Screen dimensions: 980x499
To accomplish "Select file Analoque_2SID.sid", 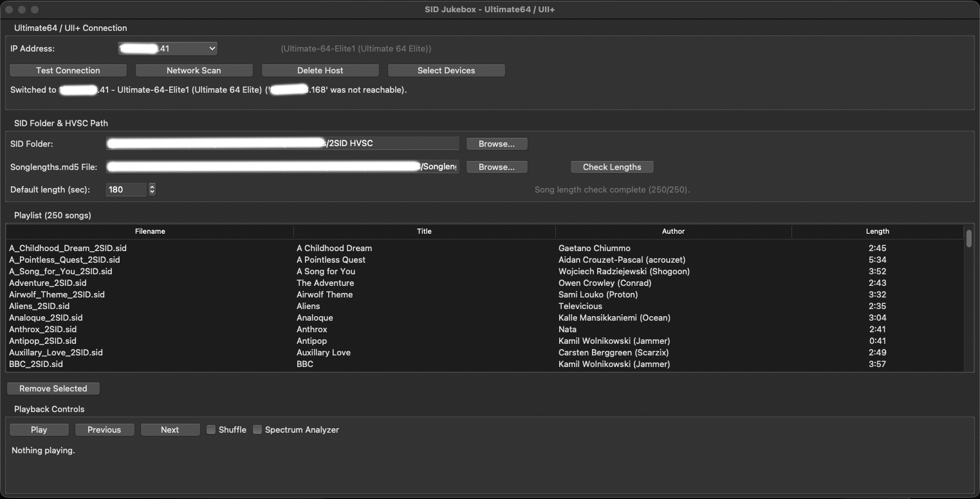I will [46, 317].
